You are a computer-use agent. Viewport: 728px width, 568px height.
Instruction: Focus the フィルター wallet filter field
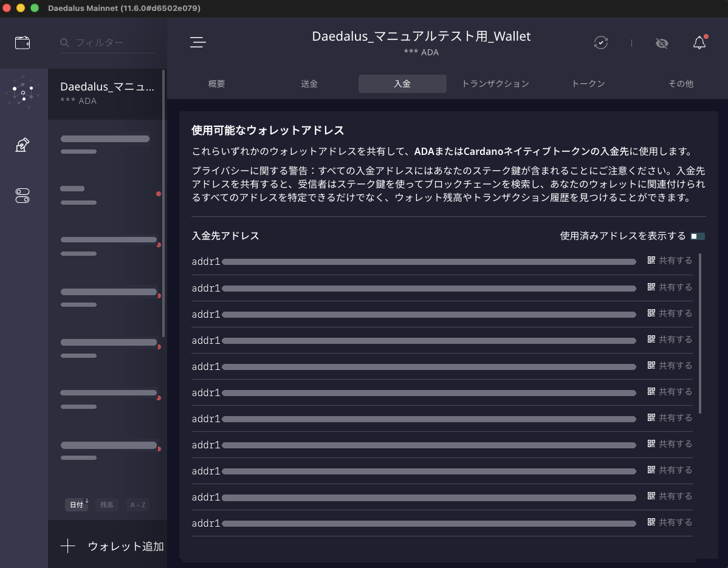tap(108, 43)
